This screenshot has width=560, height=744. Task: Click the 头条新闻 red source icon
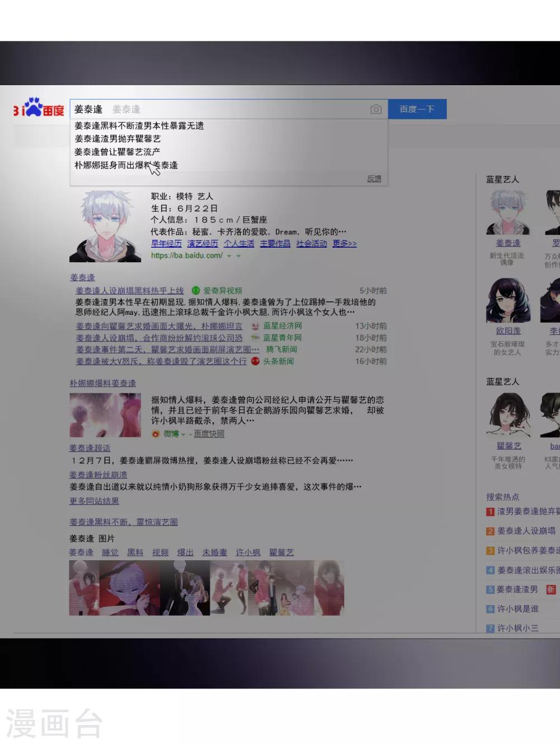click(255, 361)
